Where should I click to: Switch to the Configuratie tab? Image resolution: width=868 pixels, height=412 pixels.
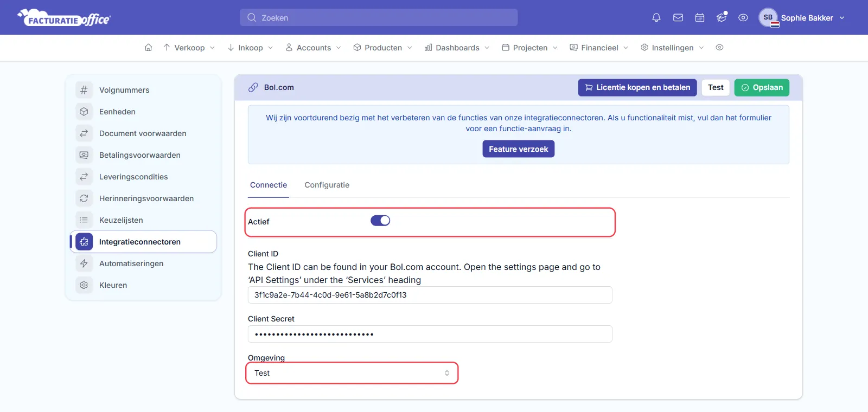[327, 185]
